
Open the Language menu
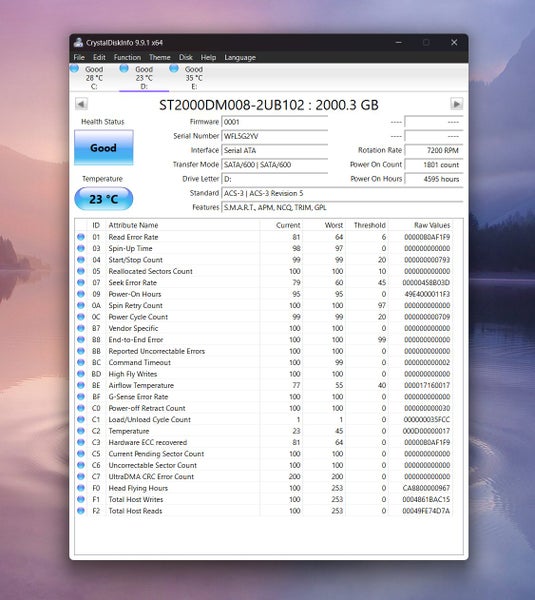(240, 57)
